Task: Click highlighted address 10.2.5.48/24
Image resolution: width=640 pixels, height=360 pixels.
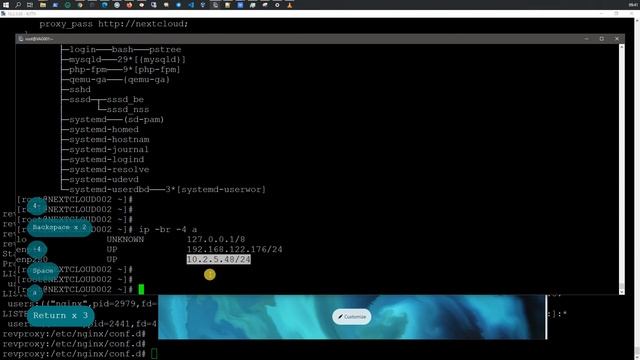Action: click(x=219, y=260)
